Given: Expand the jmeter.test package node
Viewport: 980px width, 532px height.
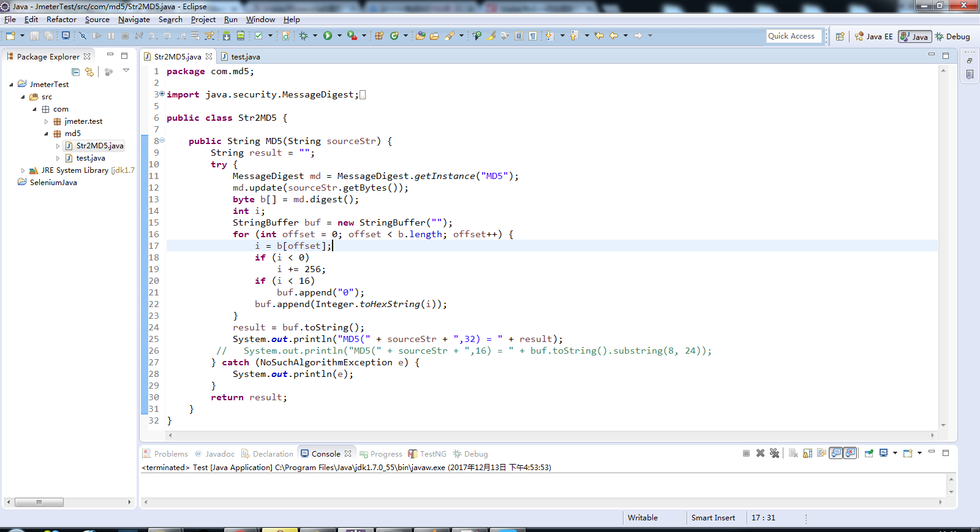Looking at the screenshot, I should tap(46, 121).
